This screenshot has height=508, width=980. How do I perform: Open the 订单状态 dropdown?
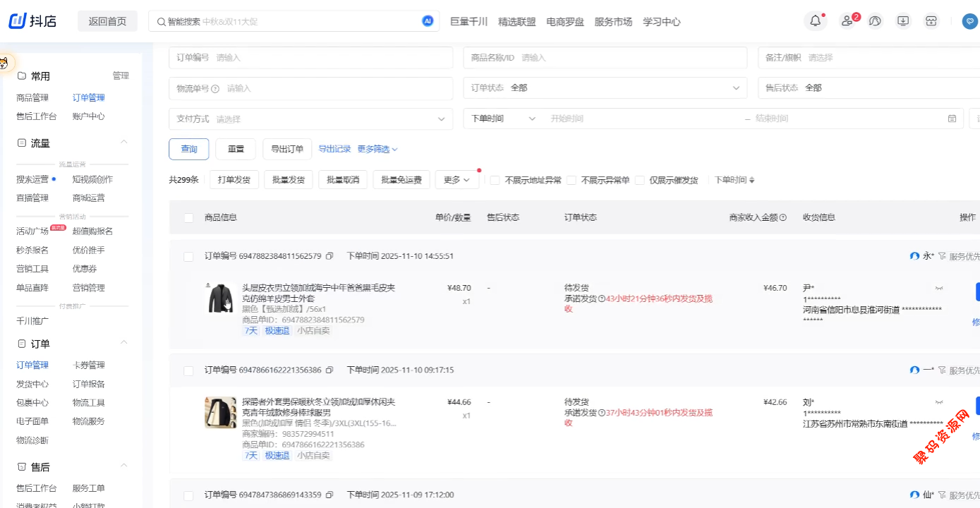pyautogui.click(x=605, y=88)
